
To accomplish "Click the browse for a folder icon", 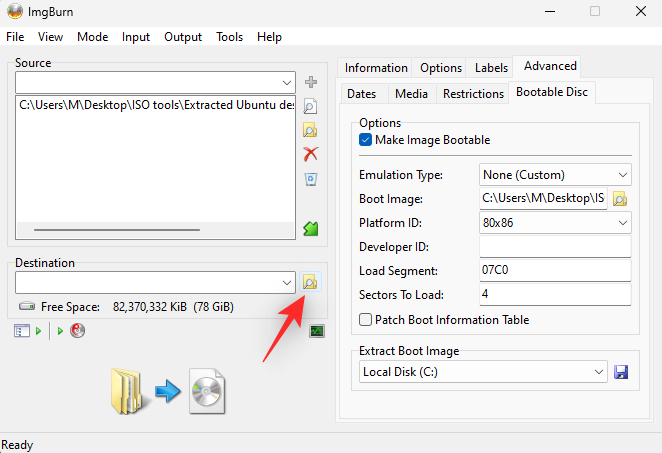I will tap(310, 130).
